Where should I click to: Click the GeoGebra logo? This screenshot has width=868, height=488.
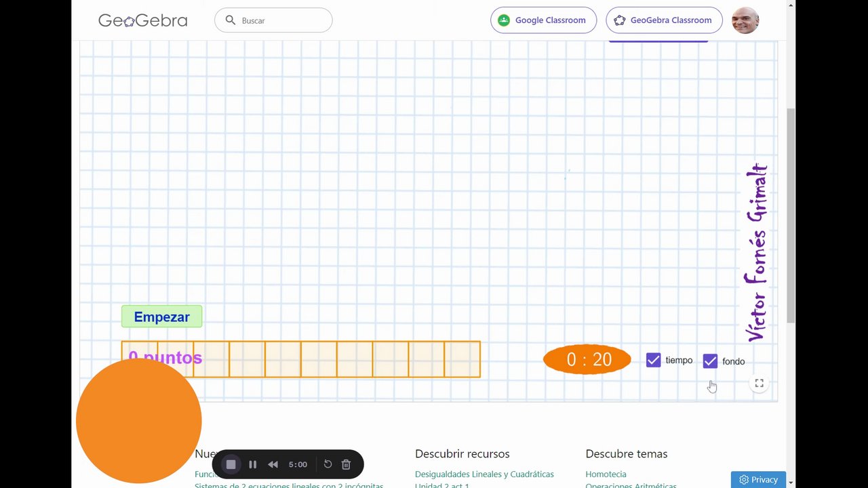142,20
